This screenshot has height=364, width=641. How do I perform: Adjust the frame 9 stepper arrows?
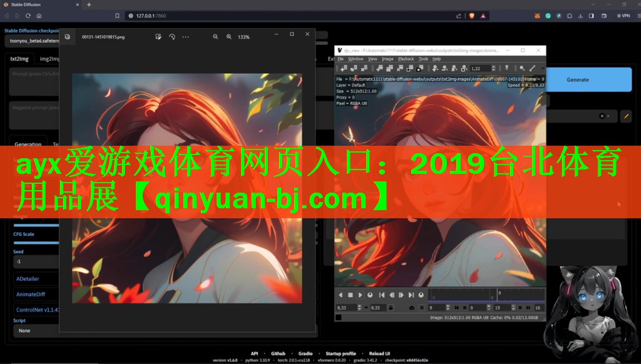[448, 308]
